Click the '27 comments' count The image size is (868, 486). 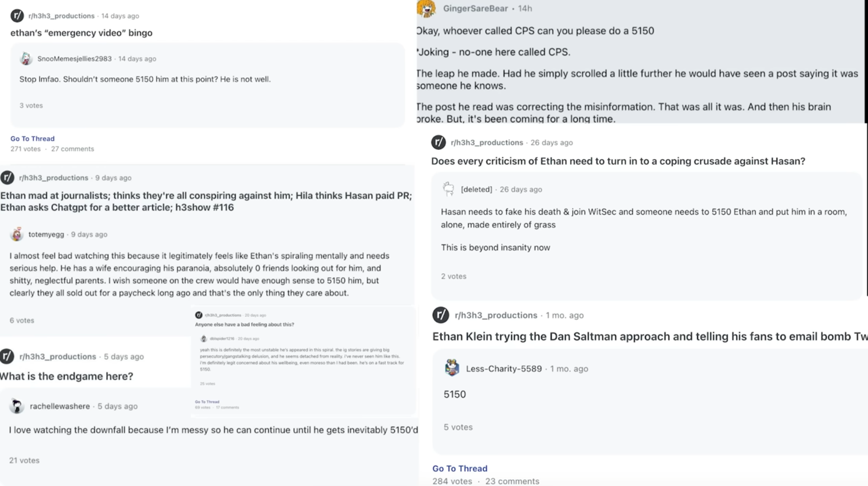point(73,149)
